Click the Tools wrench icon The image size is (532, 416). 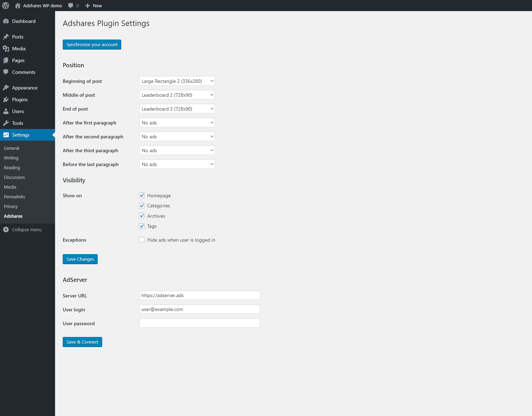[6, 123]
